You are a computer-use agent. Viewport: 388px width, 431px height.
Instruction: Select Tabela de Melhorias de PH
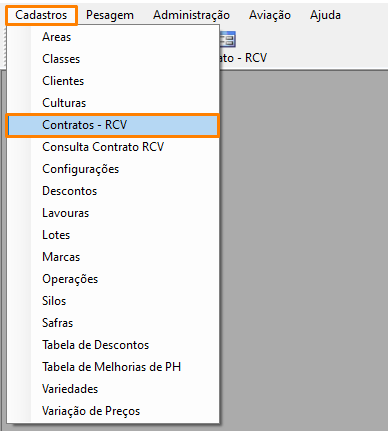click(x=113, y=367)
